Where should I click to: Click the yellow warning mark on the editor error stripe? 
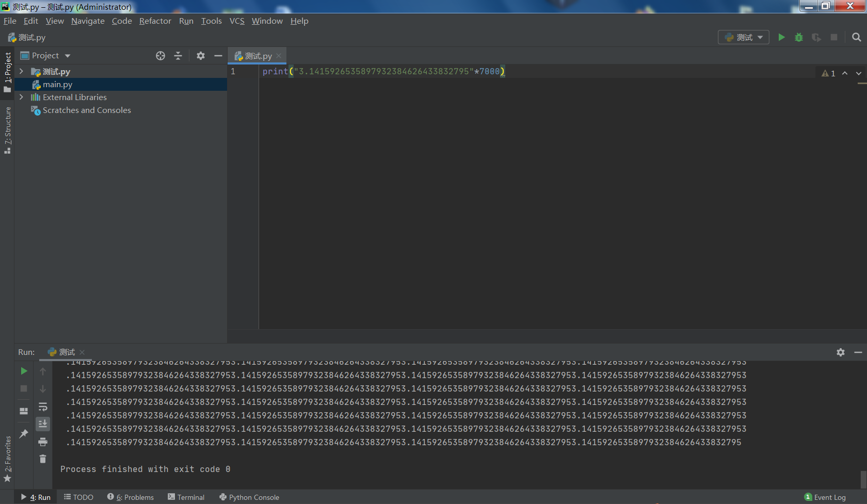tap(862, 84)
